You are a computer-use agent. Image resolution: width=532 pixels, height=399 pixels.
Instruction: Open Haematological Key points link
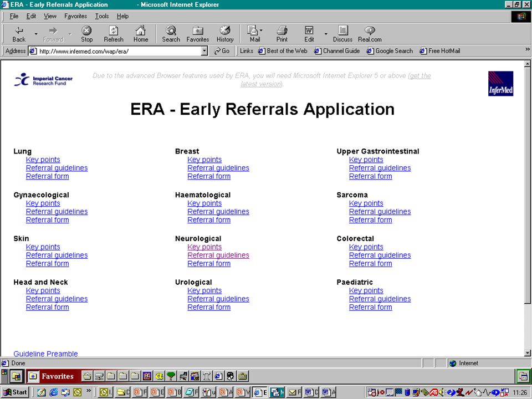pyautogui.click(x=204, y=203)
